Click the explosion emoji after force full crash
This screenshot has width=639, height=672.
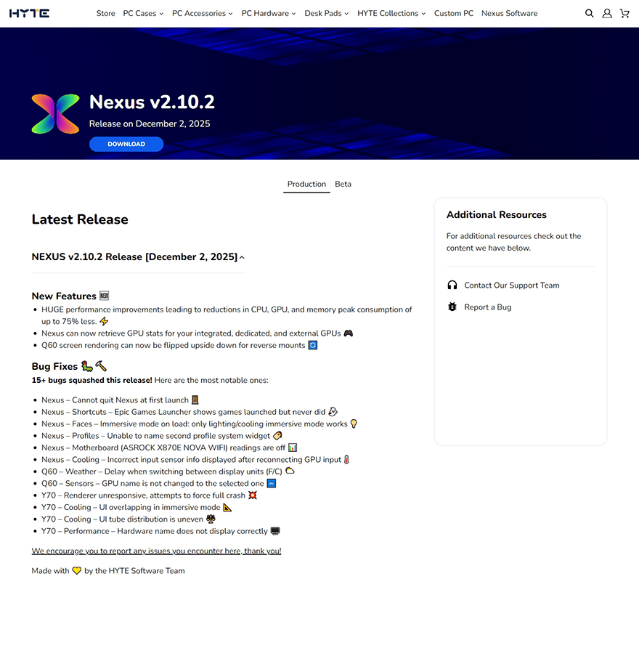click(253, 495)
